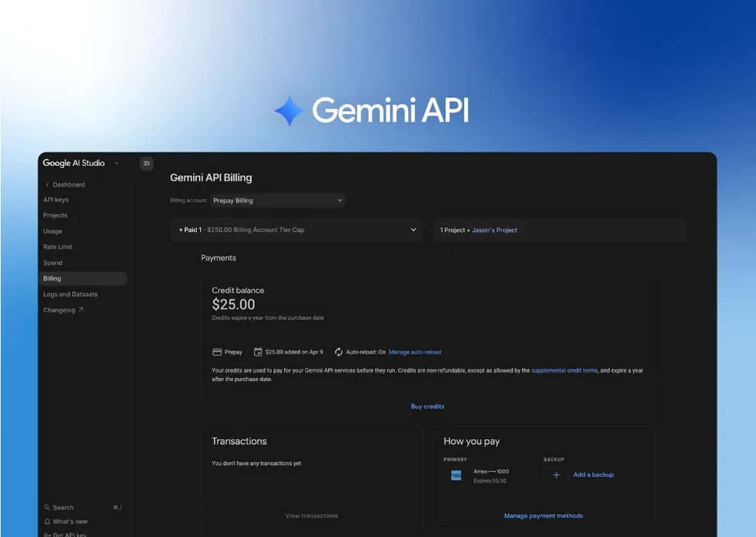Toggle Auto-reload off via Manage auto-reload

pyautogui.click(x=415, y=352)
